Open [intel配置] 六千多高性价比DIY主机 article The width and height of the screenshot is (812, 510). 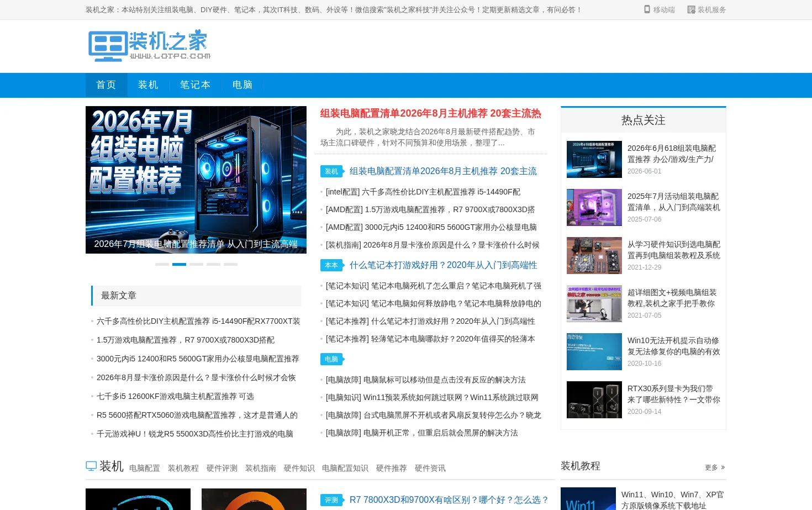point(423,192)
